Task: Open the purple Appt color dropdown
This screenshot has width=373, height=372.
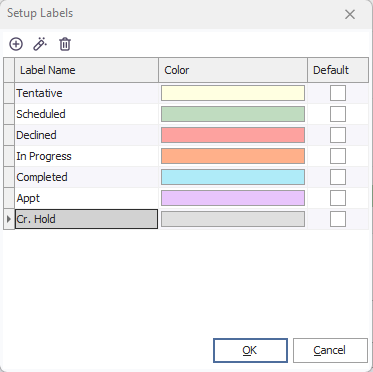Action: pos(233,198)
